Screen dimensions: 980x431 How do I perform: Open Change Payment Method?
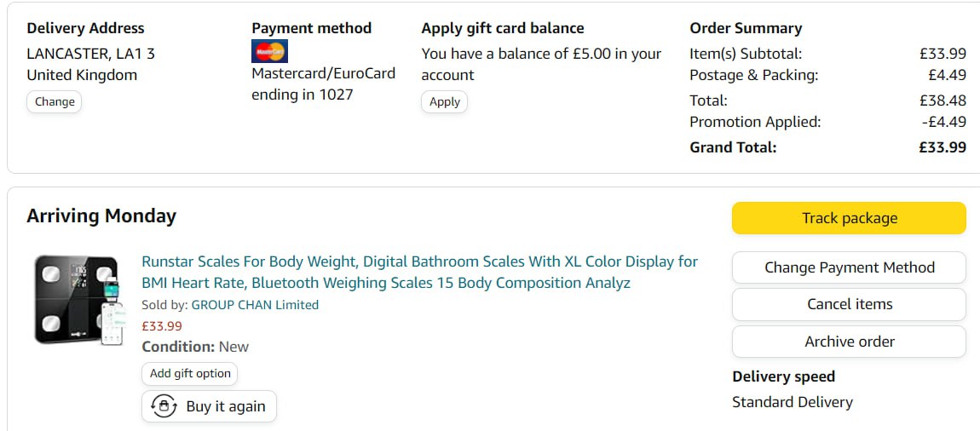tap(849, 267)
